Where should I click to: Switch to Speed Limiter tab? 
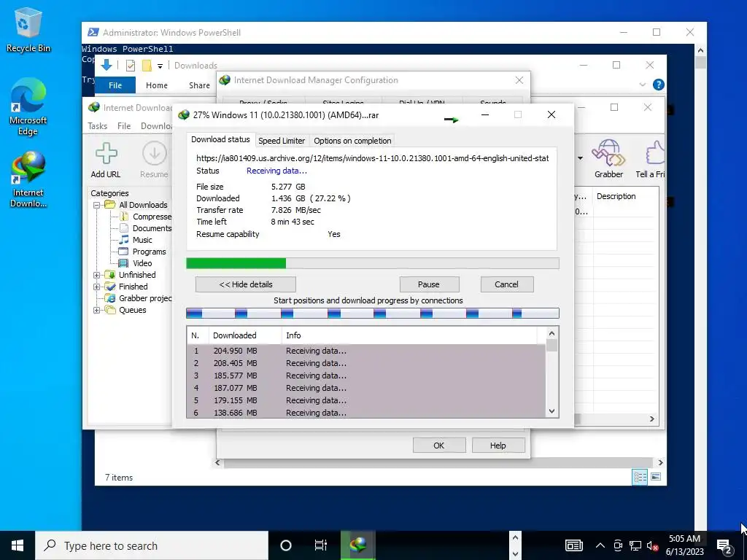282,141
